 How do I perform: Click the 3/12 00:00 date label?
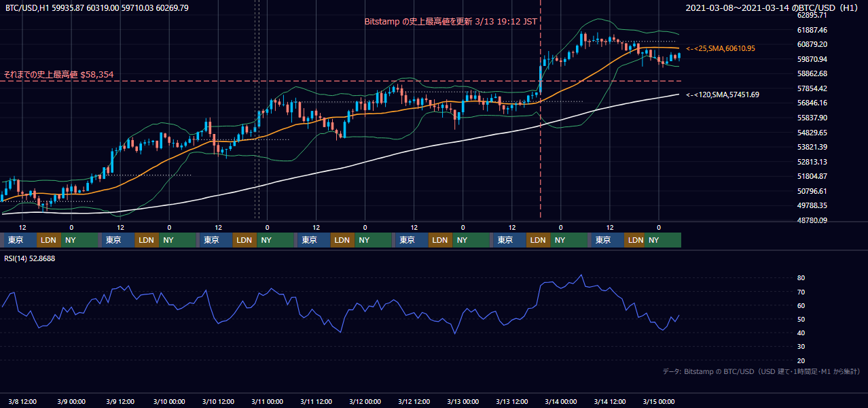[x=365, y=401]
